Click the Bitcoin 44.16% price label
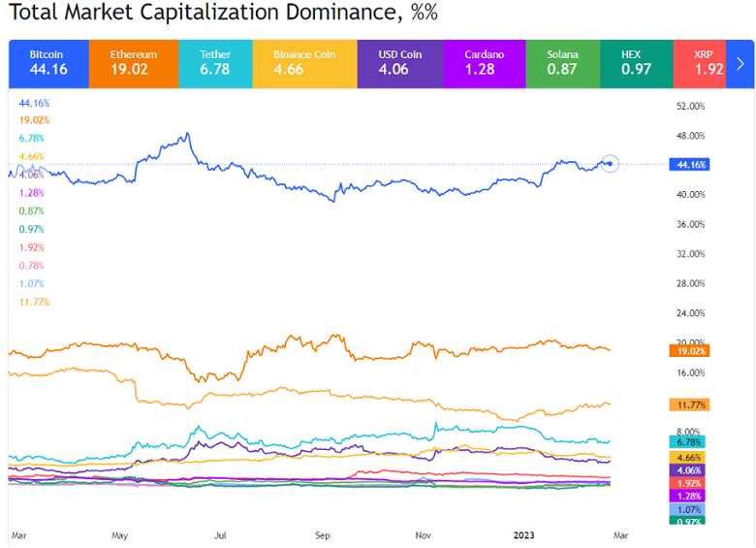This screenshot has width=756, height=548. pyautogui.click(x=689, y=164)
